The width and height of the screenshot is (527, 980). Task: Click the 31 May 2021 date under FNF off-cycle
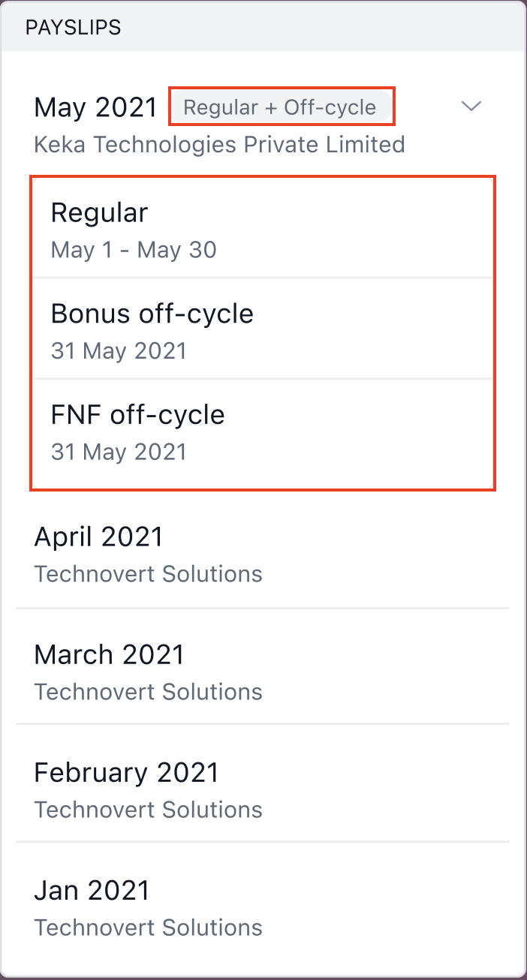(119, 452)
